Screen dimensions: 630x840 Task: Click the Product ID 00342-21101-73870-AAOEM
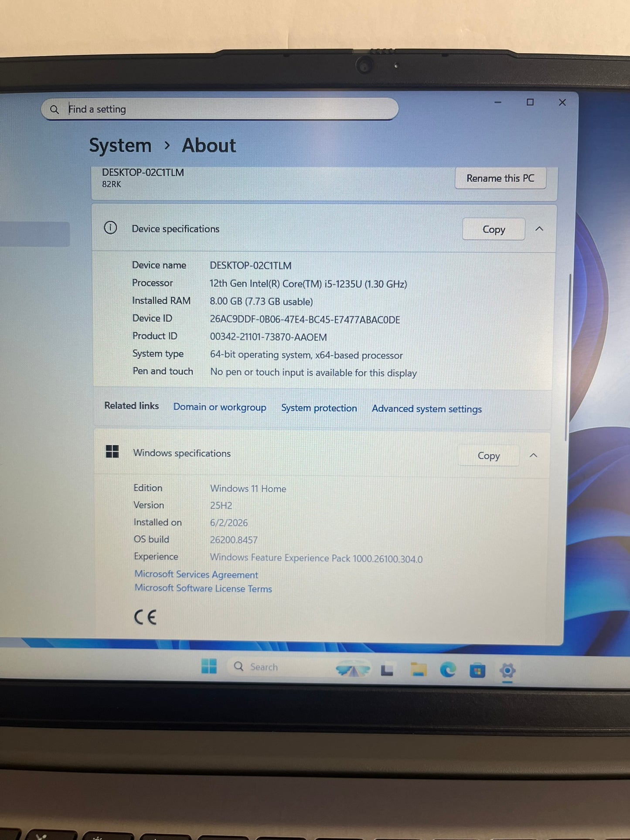tap(268, 337)
